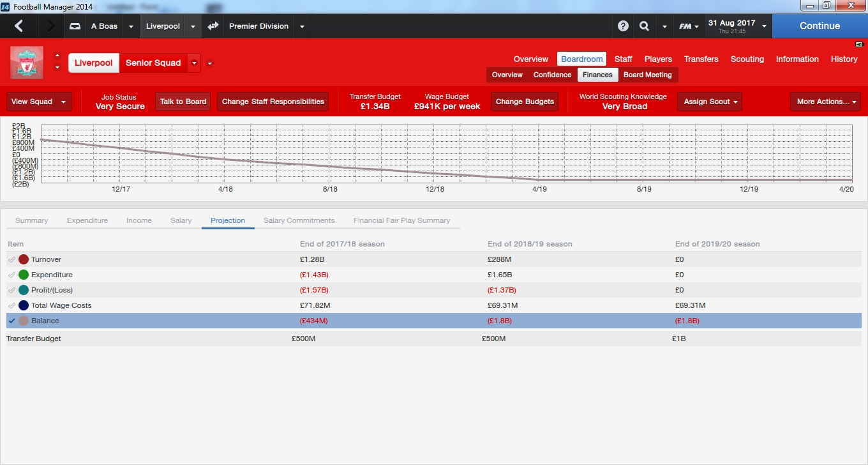Viewport: 868px width, 465px height.
Task: Open the Players tab
Action: (658, 59)
